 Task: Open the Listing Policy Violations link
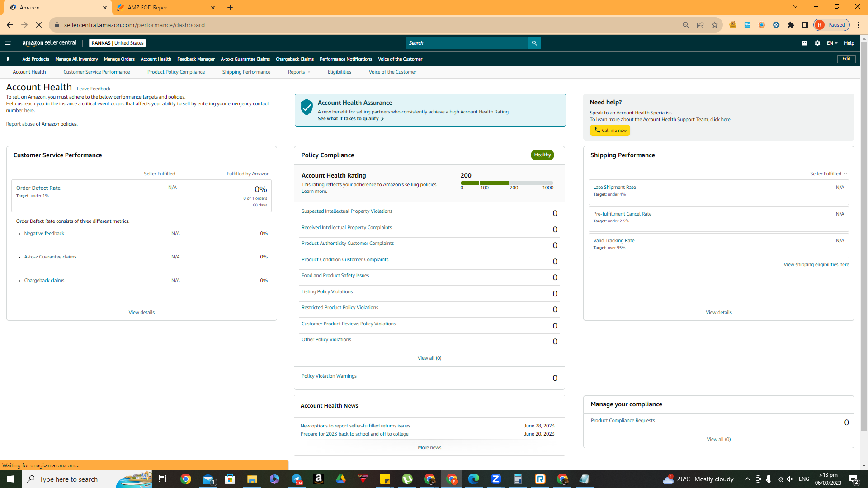327,292
